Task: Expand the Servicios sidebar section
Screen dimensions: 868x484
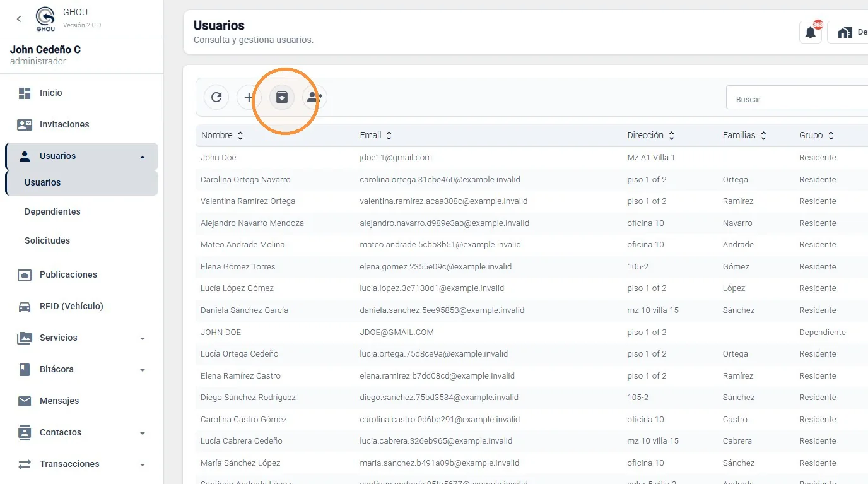Action: 143,338
